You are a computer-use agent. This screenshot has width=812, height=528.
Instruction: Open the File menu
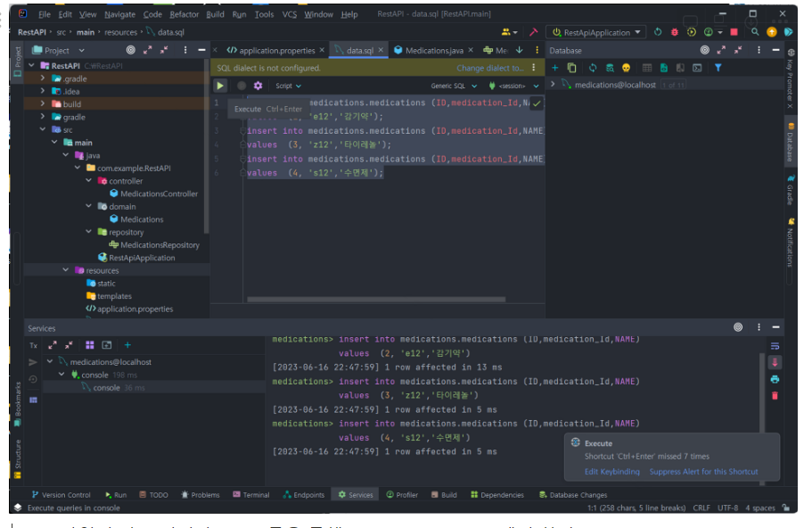point(44,14)
